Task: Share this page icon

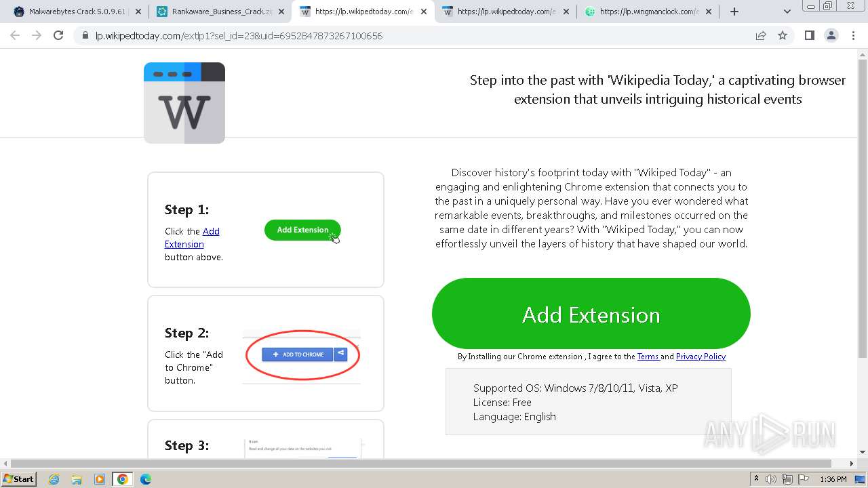Action: pyautogui.click(x=761, y=36)
